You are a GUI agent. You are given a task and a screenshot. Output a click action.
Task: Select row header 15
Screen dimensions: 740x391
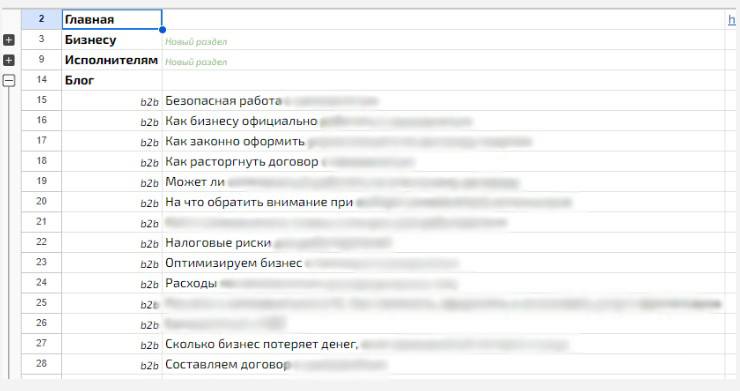coord(42,101)
